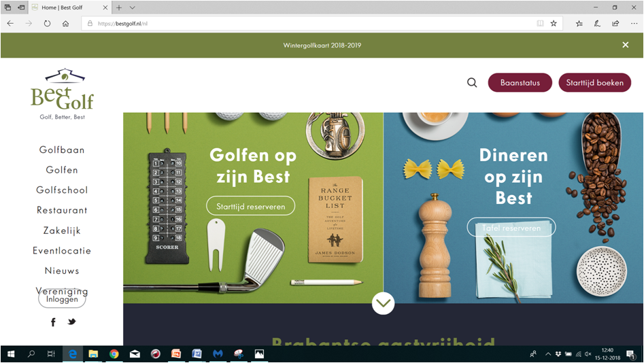Open the Twitter bird icon in sidebar
Screen dimensions: 644x363
click(72, 322)
